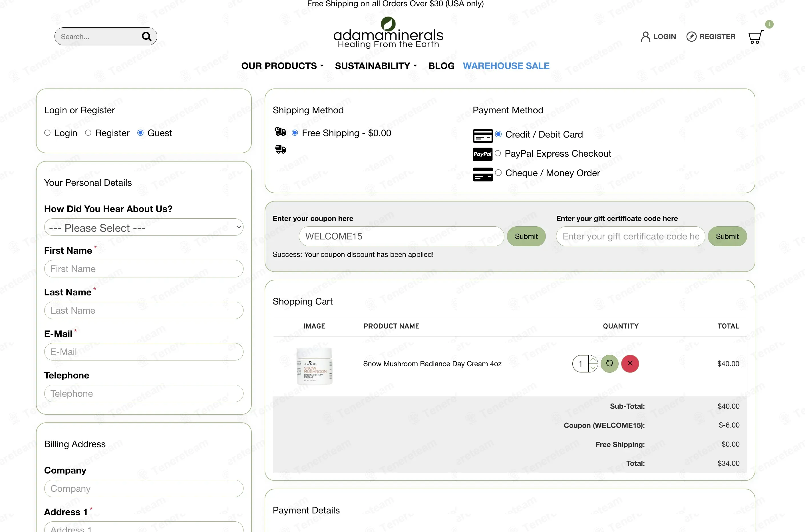Expand the Sustainability menu
This screenshot has height=532, width=805.
click(x=376, y=65)
